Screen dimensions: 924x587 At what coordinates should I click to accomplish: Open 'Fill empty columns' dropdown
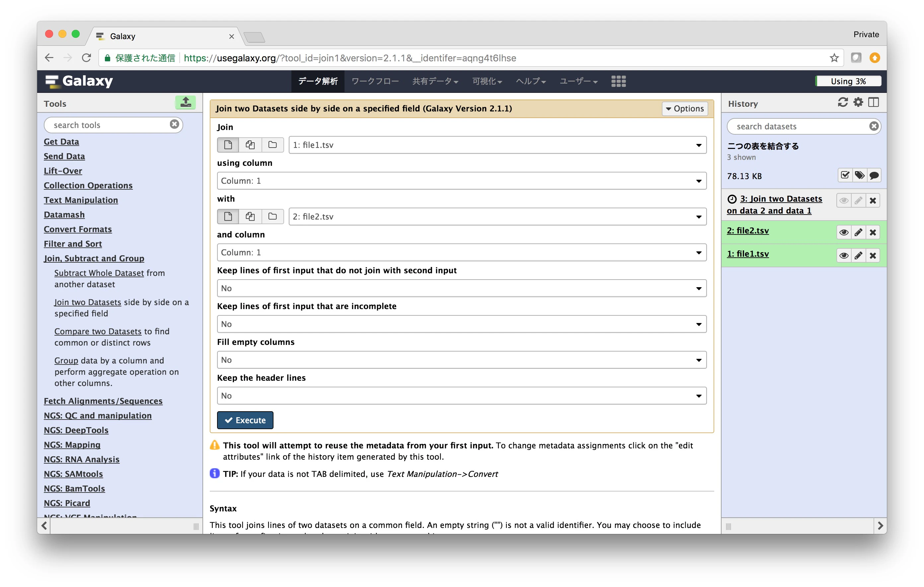[462, 359]
